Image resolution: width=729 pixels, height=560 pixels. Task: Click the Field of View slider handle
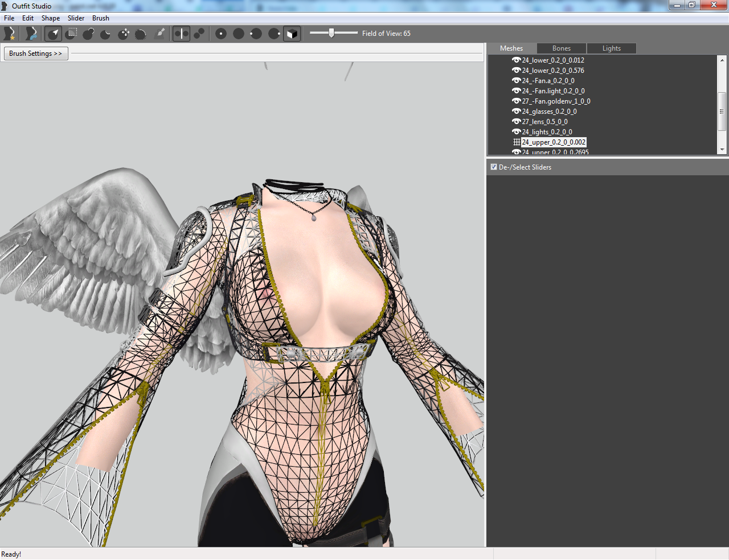[x=331, y=33]
